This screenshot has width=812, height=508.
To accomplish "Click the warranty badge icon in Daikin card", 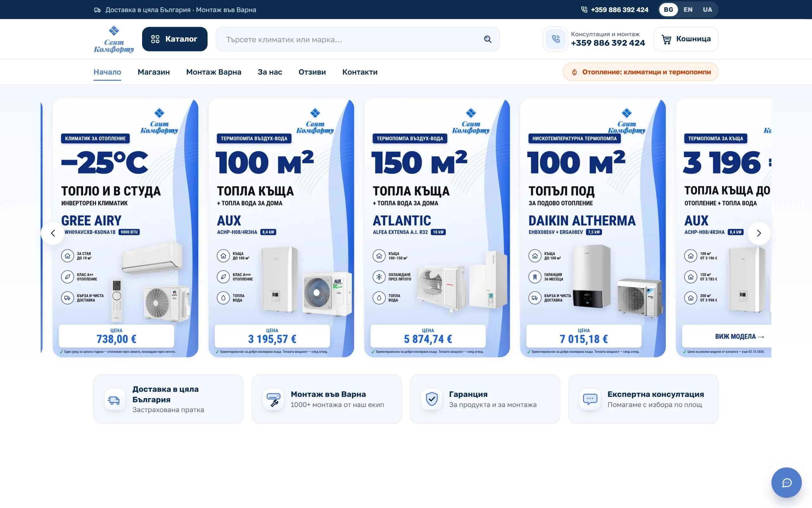I will pyautogui.click(x=535, y=277).
